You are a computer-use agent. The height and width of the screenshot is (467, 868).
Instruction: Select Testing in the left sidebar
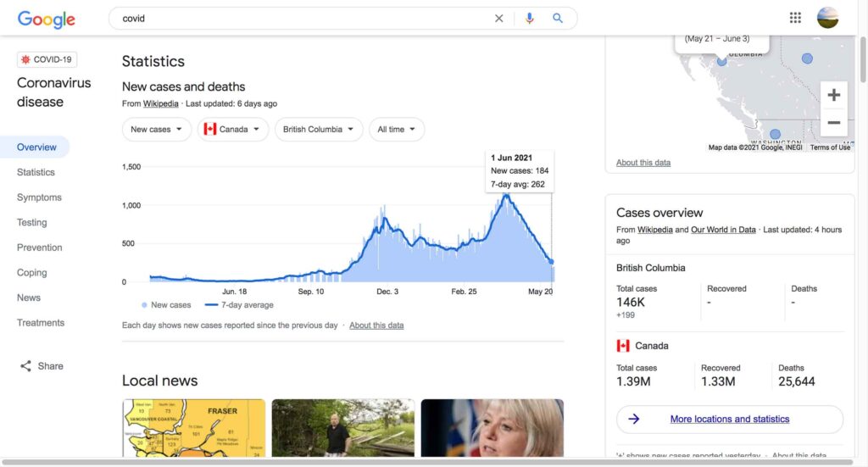[x=32, y=222]
